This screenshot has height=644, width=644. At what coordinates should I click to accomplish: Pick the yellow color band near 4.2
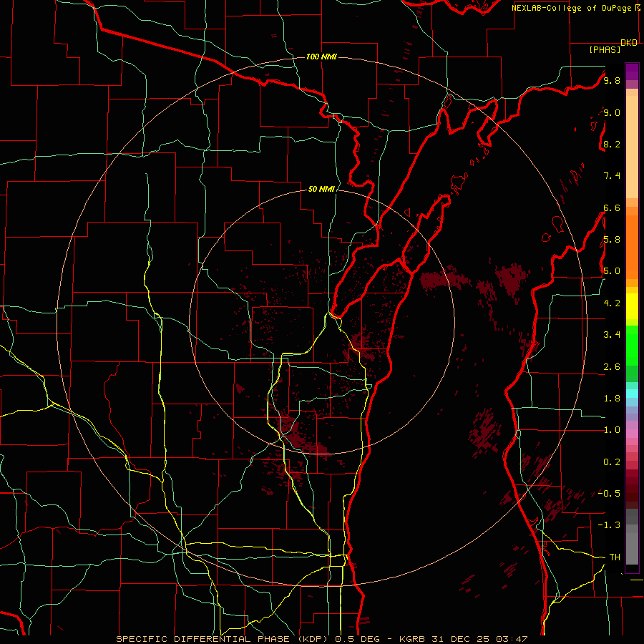[x=632, y=306]
